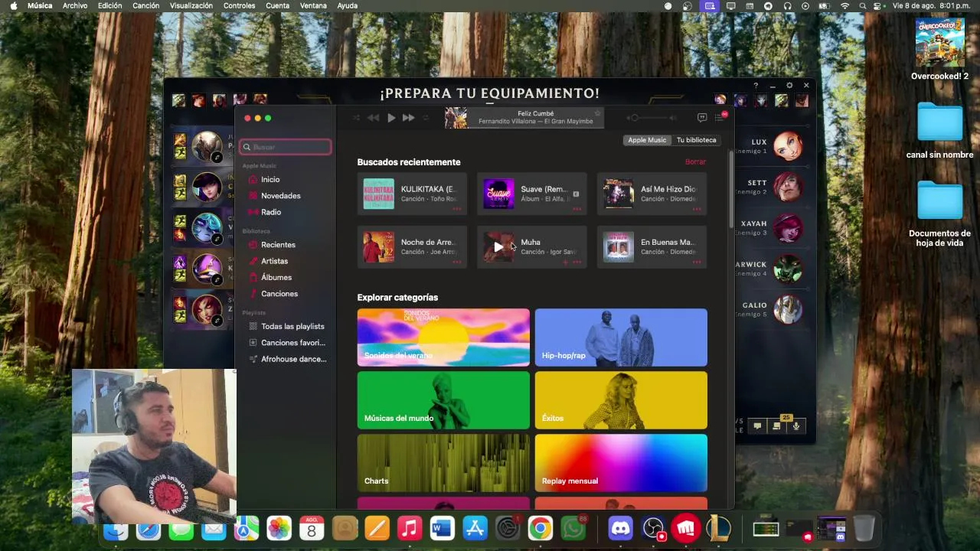This screenshot has width=980, height=551.
Task: Open the Sonidos del verano category
Action: [443, 337]
